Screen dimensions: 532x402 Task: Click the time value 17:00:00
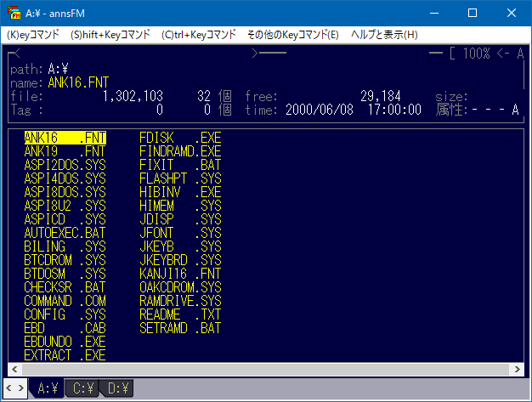pyautogui.click(x=394, y=110)
